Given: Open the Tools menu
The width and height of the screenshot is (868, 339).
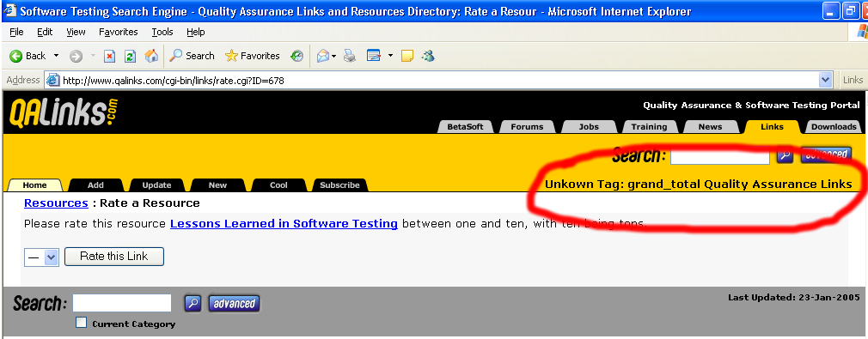Looking at the screenshot, I should [162, 32].
